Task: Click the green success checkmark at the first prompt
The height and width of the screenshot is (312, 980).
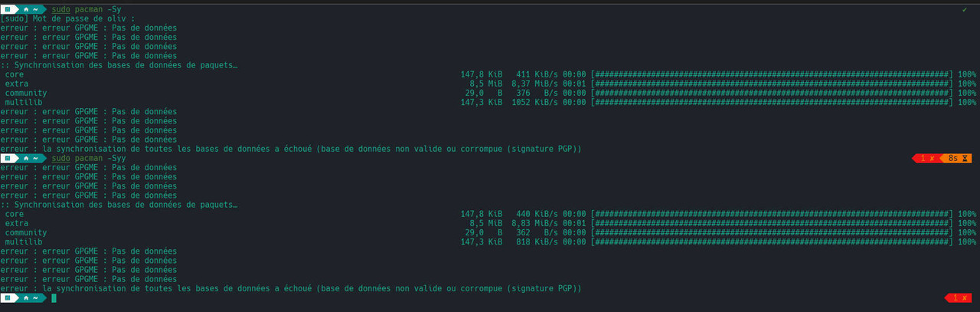Action: pos(964,9)
